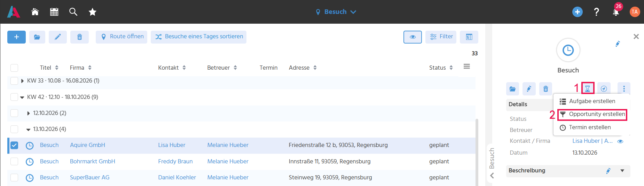Open Daniel Koehler contact link
644x186 pixels.
(x=177, y=178)
